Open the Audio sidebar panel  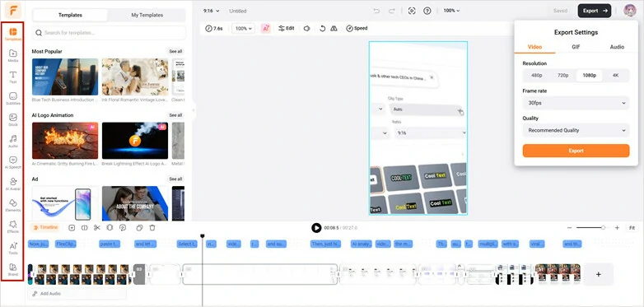pyautogui.click(x=12, y=141)
